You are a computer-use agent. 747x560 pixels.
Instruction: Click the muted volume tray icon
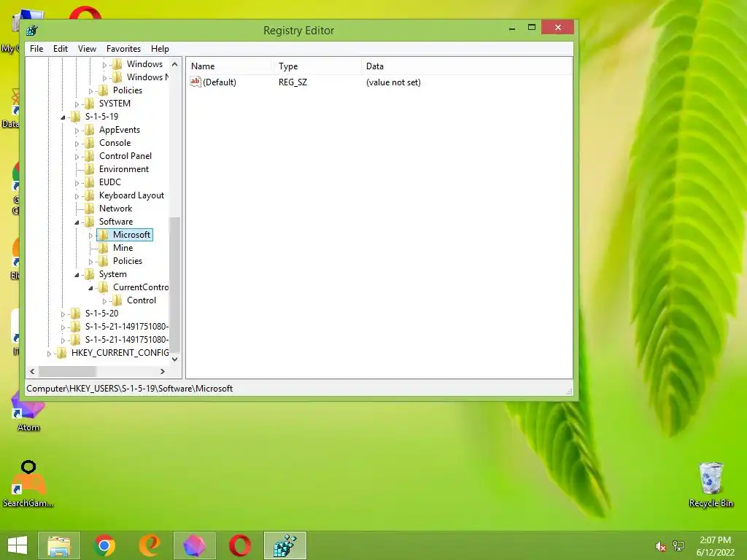[660, 546]
